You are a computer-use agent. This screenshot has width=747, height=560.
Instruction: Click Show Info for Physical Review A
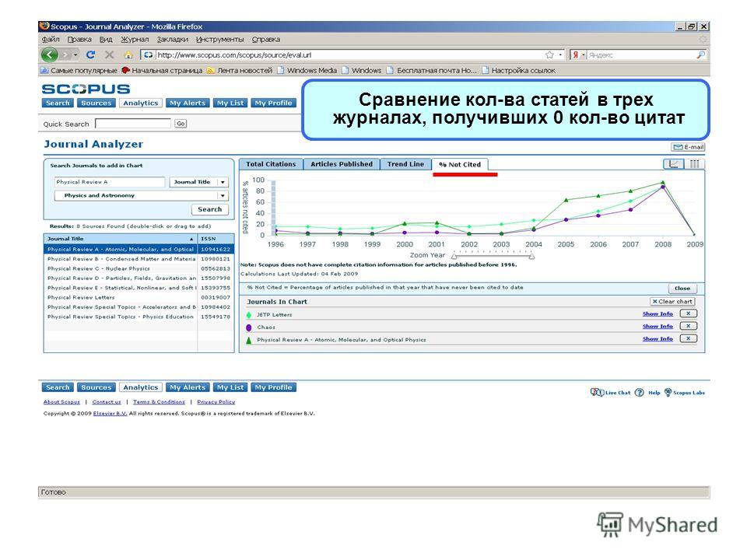[658, 338]
